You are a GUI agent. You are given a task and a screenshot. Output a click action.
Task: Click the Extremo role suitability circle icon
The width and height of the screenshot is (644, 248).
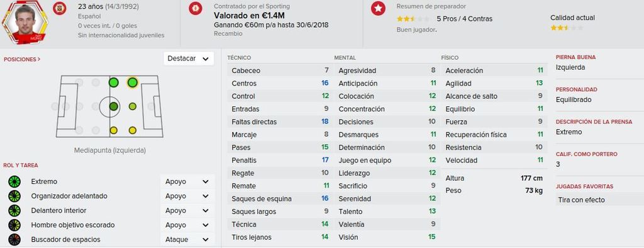pos(14,181)
